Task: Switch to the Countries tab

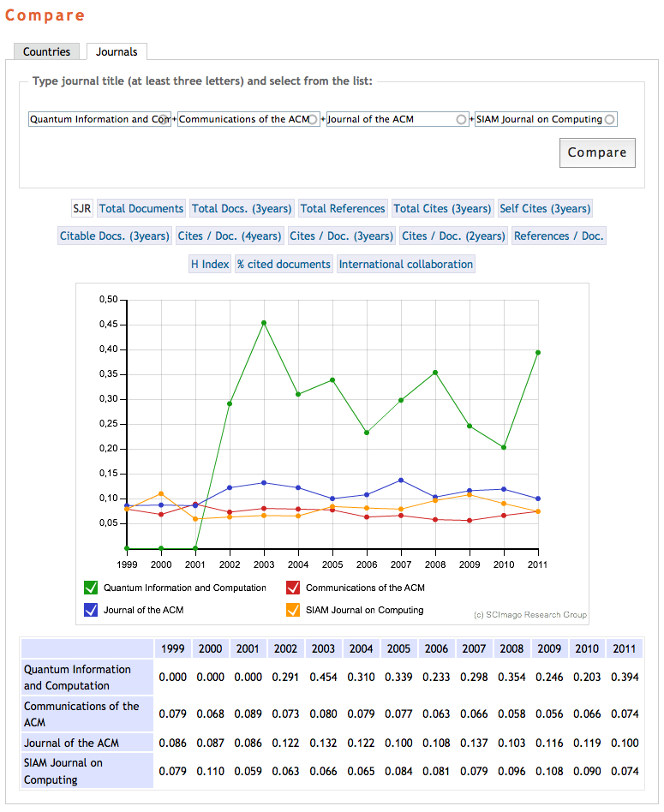Action: coord(47,52)
